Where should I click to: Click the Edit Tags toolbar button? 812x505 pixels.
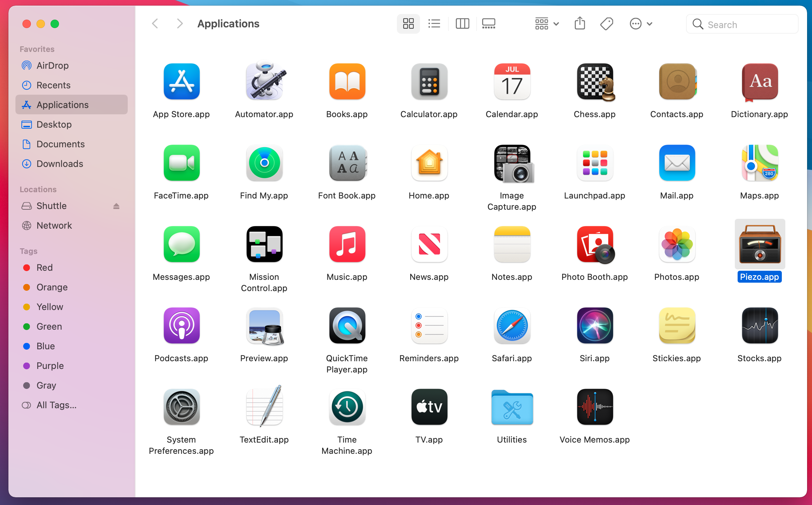pyautogui.click(x=606, y=24)
